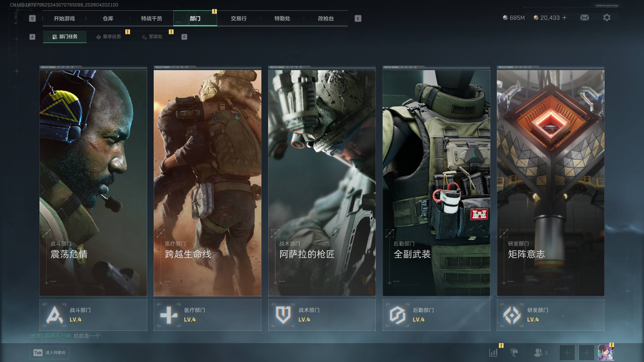
Task: Click the plus to add currency
Action: coord(565,18)
